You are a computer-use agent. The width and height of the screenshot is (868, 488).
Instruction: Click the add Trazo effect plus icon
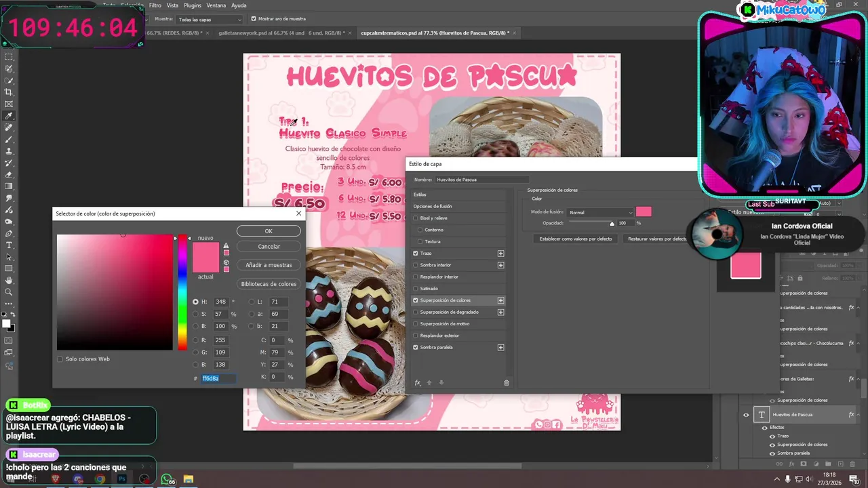[x=500, y=253]
